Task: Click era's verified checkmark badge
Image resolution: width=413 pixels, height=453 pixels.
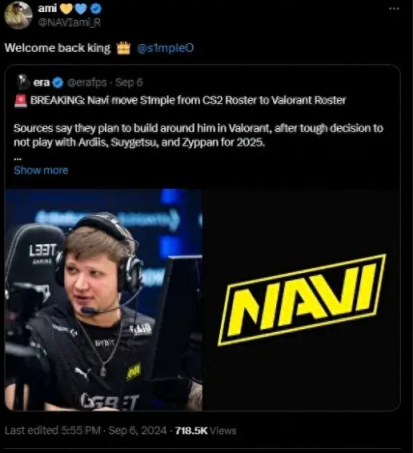Action: (x=58, y=83)
